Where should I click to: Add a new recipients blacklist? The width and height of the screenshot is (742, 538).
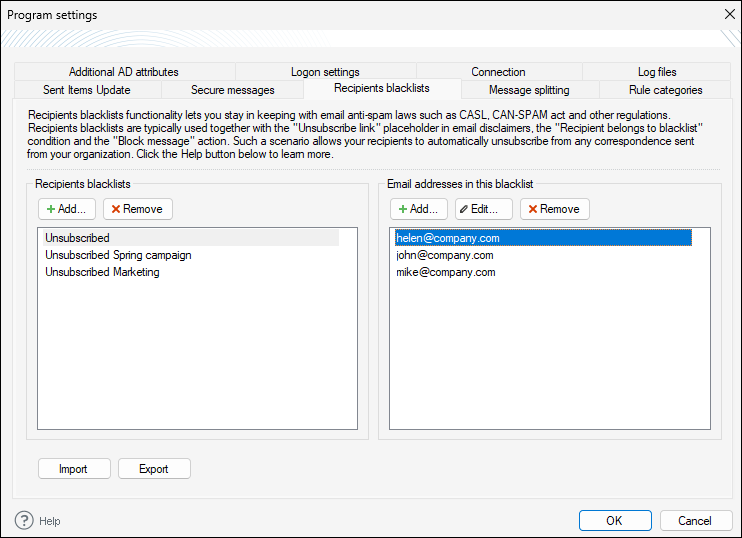(67, 209)
